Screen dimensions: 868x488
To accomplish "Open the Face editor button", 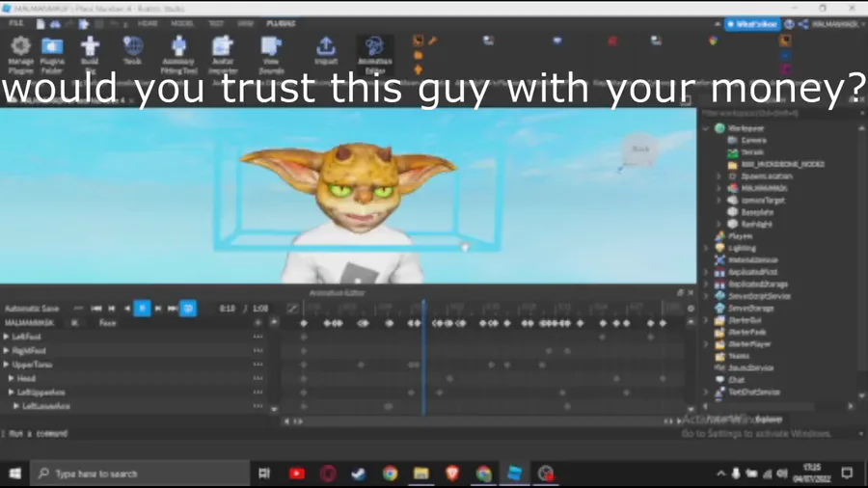I will tap(107, 322).
